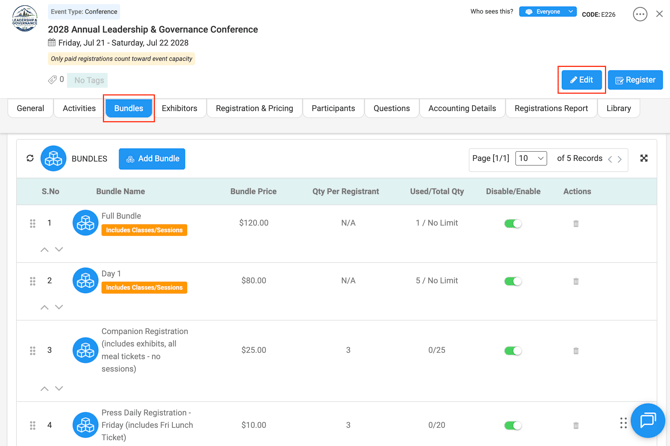Move Companion Registration bundle down
This screenshot has height=446, width=670.
click(59, 388)
